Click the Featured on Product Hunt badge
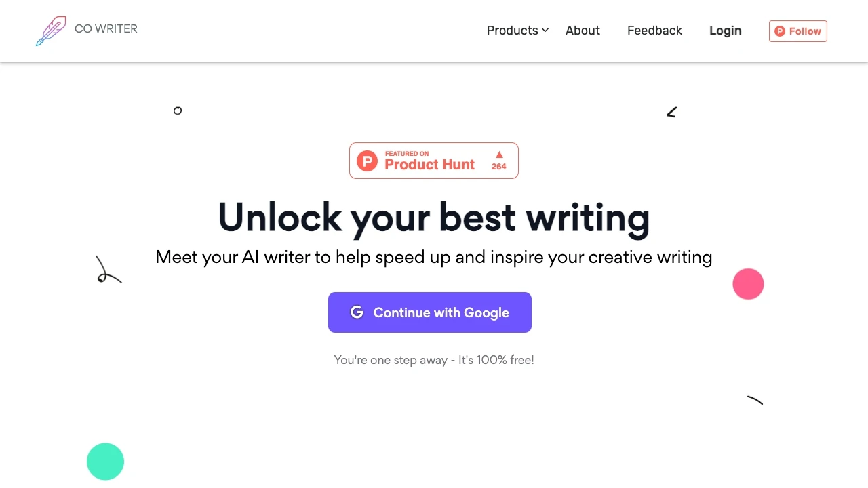Image resolution: width=868 pixels, height=488 pixels. tap(434, 161)
